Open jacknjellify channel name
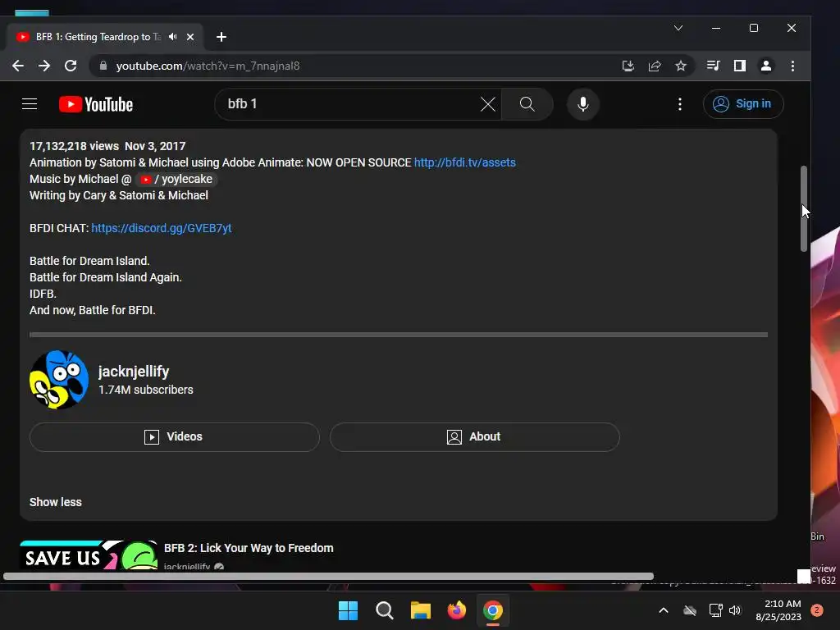 tap(134, 372)
